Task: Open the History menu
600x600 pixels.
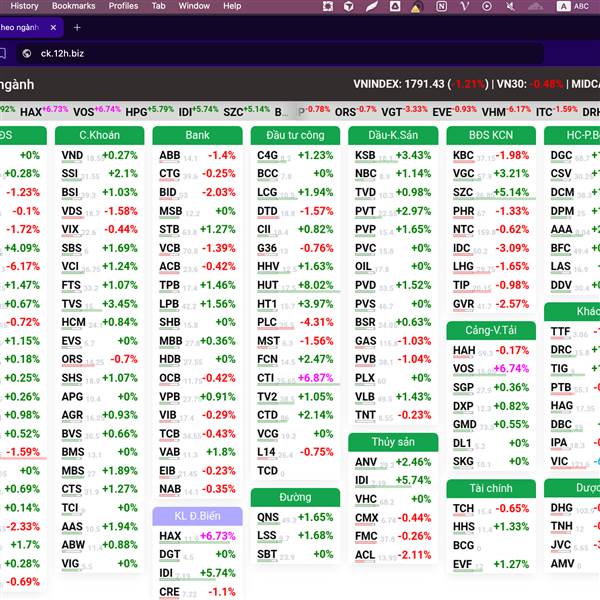Action: [x=24, y=6]
